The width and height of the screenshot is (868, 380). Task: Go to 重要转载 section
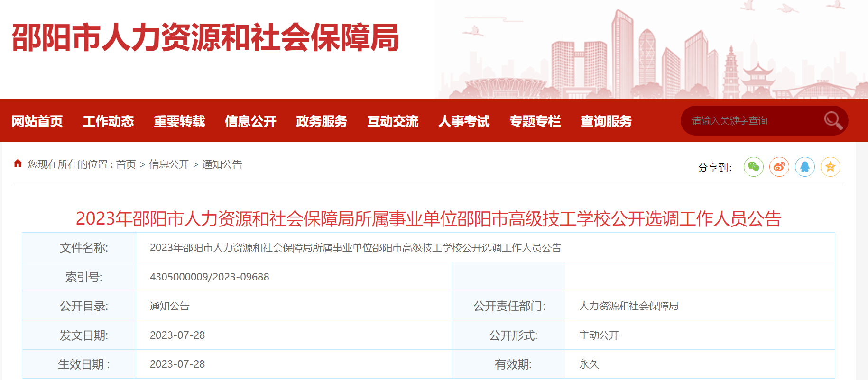click(x=179, y=121)
